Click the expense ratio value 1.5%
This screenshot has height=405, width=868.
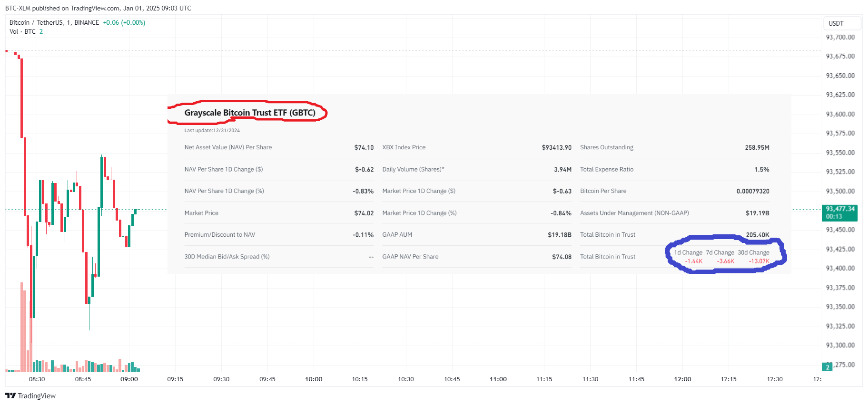pos(762,169)
